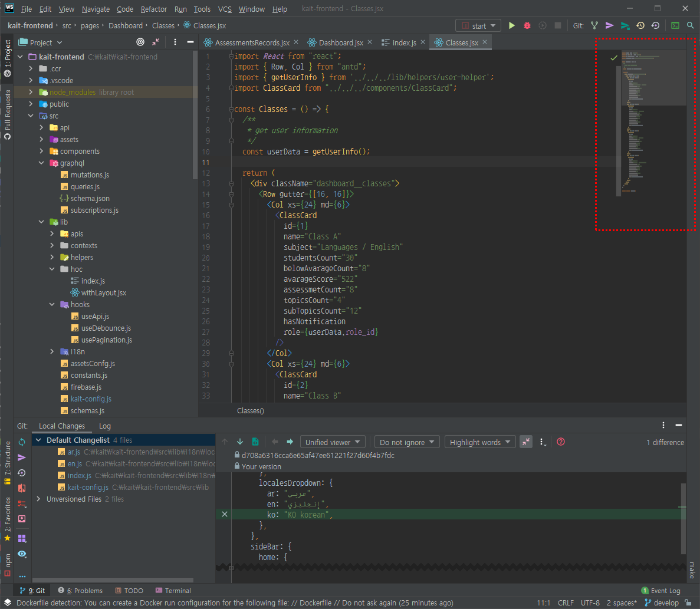Switch to the Dashboard.jsx editor tab

341,42
